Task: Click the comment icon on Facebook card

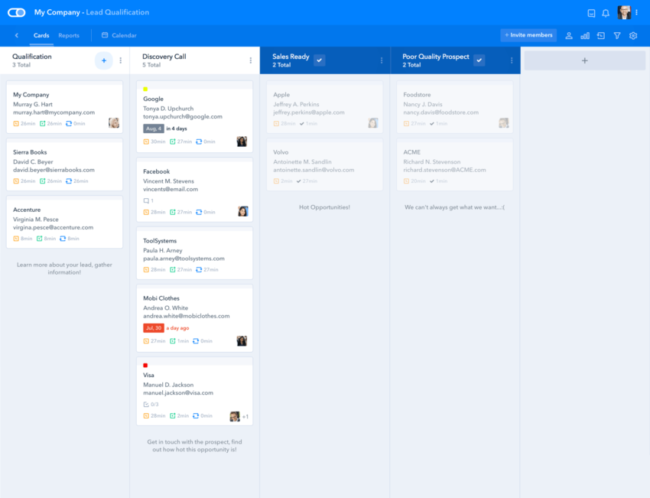Action: (x=148, y=201)
